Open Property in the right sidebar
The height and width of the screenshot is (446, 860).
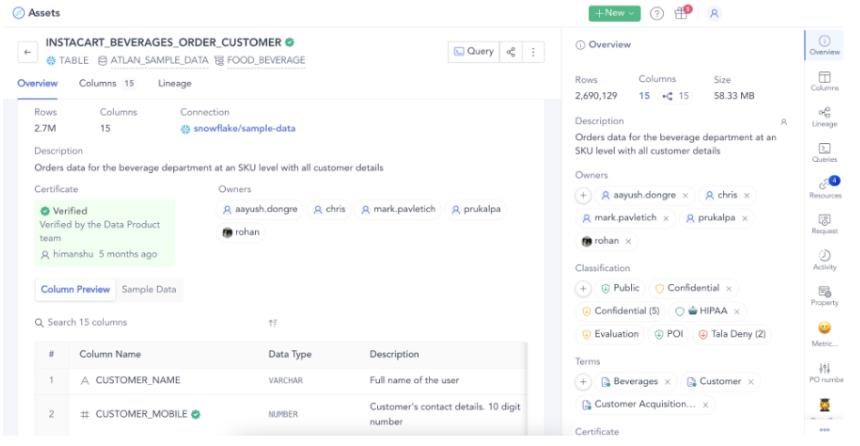824,296
